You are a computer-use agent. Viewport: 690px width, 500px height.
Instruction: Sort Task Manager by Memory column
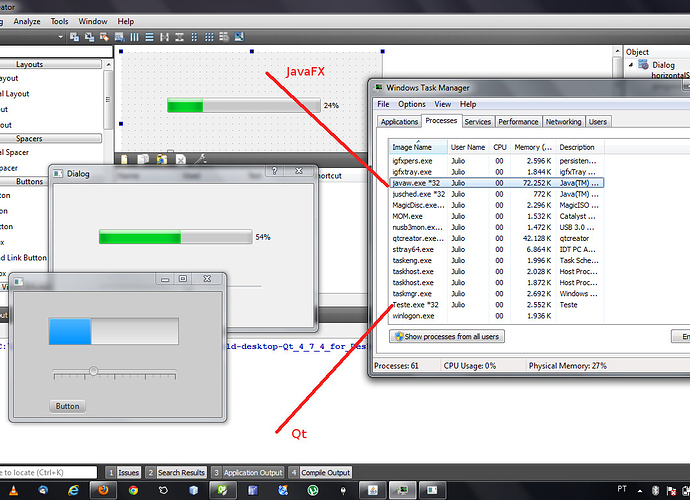[533, 147]
